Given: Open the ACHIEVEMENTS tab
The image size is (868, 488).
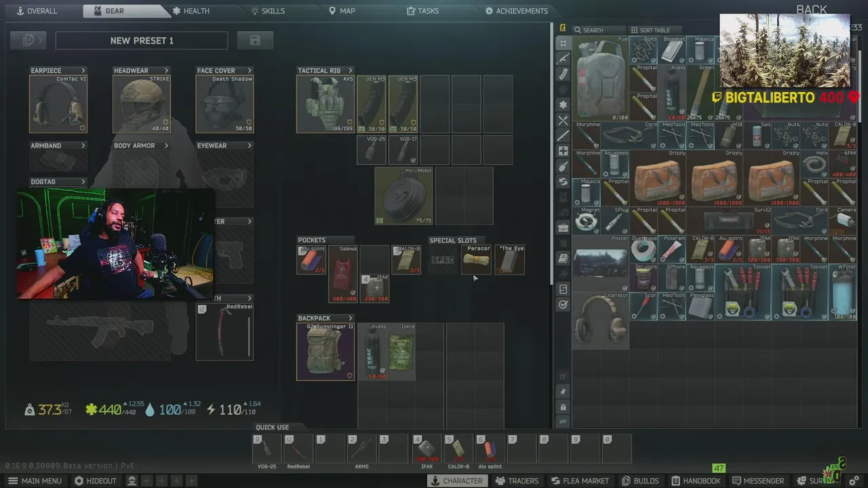Looking at the screenshot, I should click(517, 11).
